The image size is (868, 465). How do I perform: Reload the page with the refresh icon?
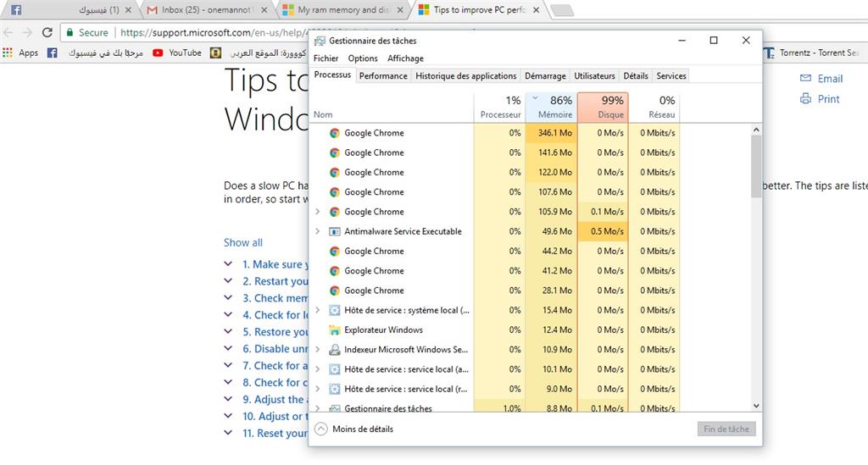47,33
